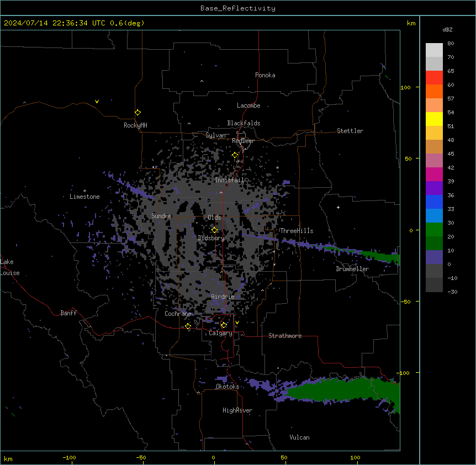Viewport: 476px width, 465px height.
Task: Click the white plus marker north of Drumheller
Action: point(338,207)
